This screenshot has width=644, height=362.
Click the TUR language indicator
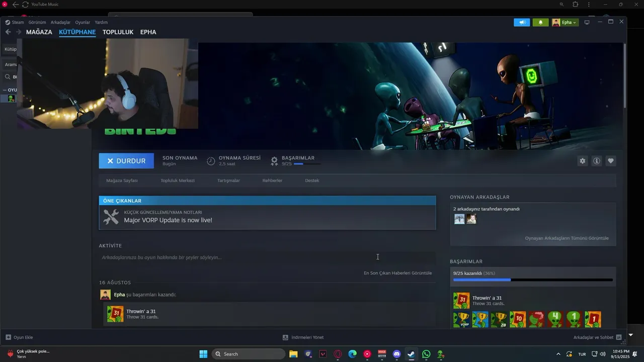point(582,354)
